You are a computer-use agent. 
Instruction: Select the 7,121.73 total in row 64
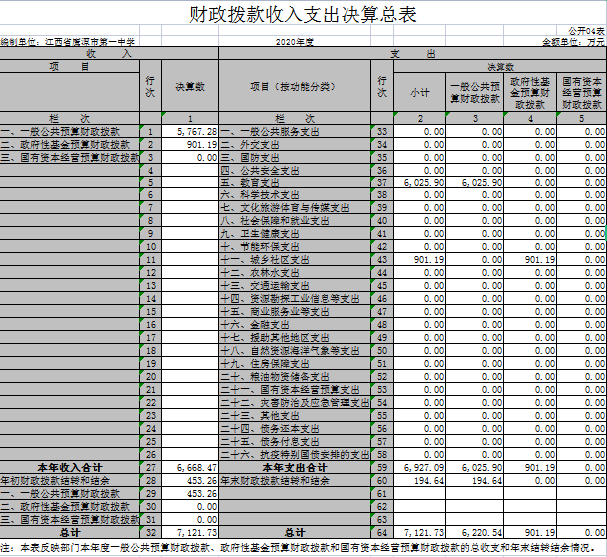coord(424,533)
